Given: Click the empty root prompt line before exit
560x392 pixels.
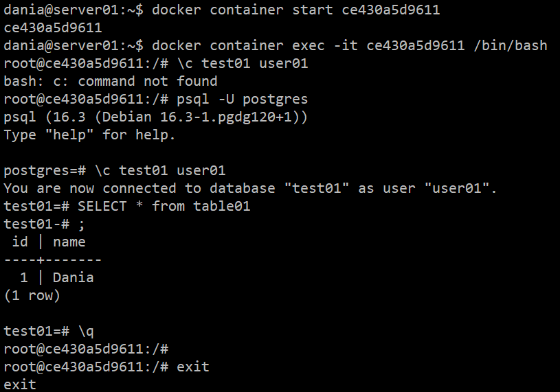Looking at the screenshot, I should (x=86, y=349).
